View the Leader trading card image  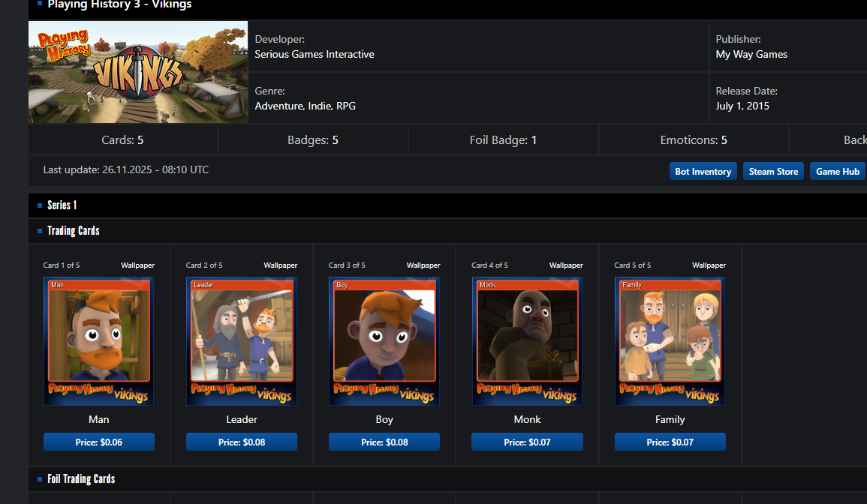(242, 341)
